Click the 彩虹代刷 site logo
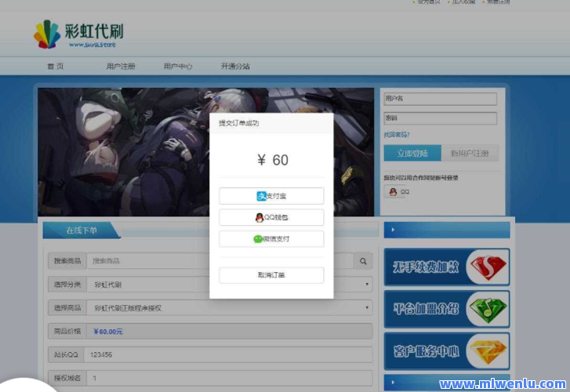The width and height of the screenshot is (570, 392). pos(78,34)
